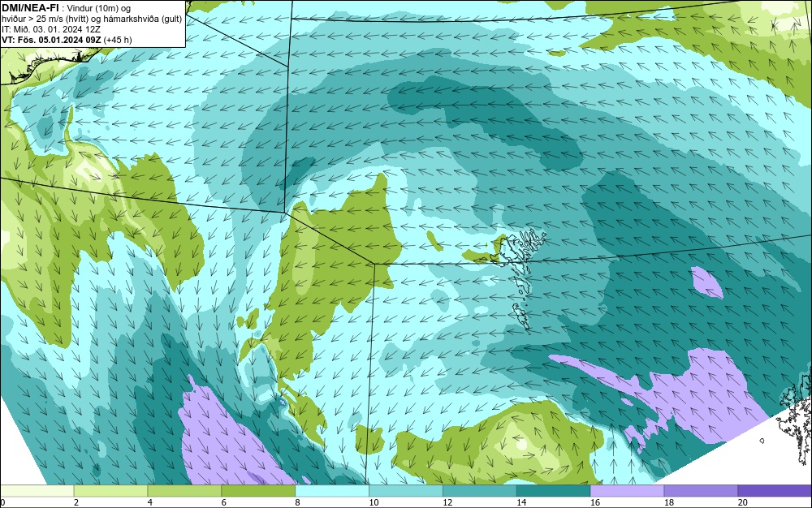Image resolution: width=812 pixels, height=508 pixels.
Task: Click the legend label '6'
Action: tap(224, 502)
